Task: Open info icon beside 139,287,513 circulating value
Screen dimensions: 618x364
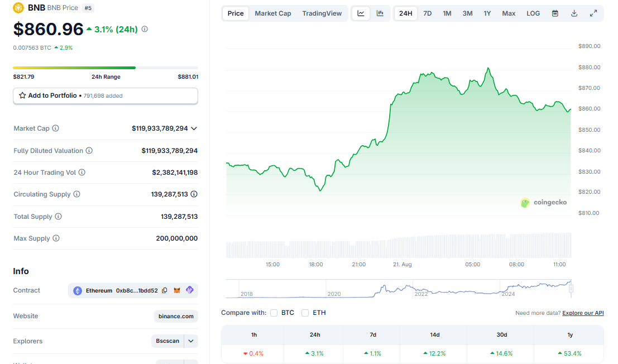Action: 194,194
